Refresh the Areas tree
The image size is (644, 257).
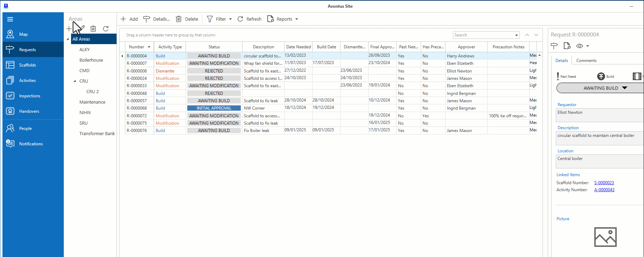(x=106, y=29)
